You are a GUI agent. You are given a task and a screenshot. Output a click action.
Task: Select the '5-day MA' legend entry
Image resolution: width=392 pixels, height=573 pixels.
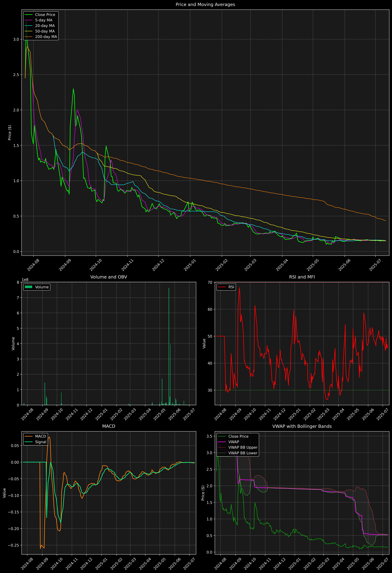coord(44,20)
